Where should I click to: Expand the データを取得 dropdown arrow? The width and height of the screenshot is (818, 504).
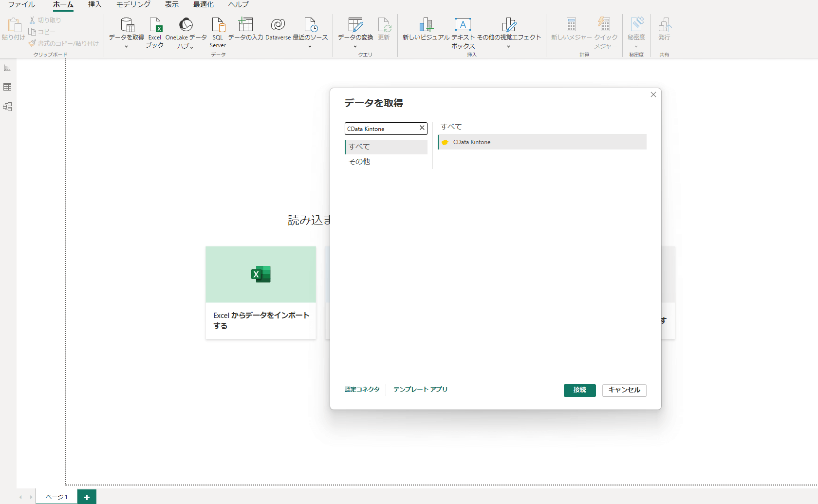pos(126,47)
